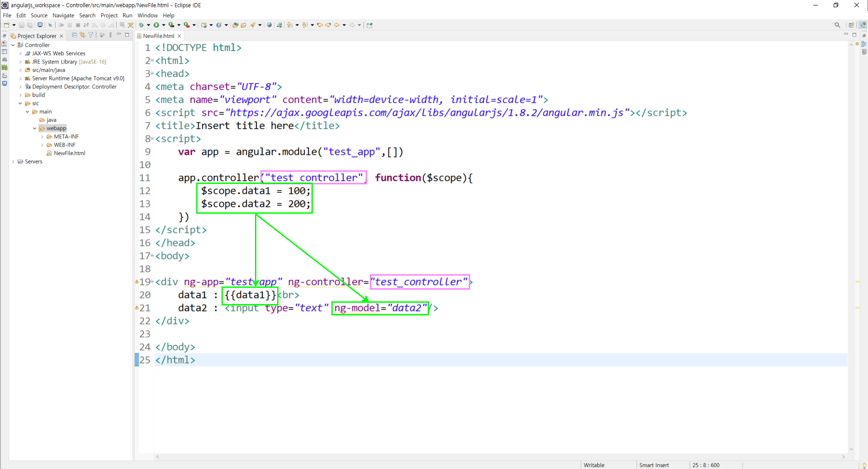Minimize the Project Explorer view
Viewport: 868px width, 469px height.
coord(119,35)
